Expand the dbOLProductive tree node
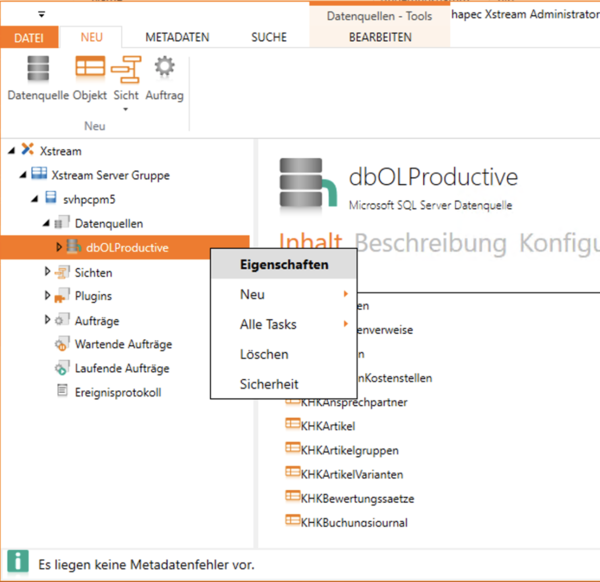 [x=59, y=247]
